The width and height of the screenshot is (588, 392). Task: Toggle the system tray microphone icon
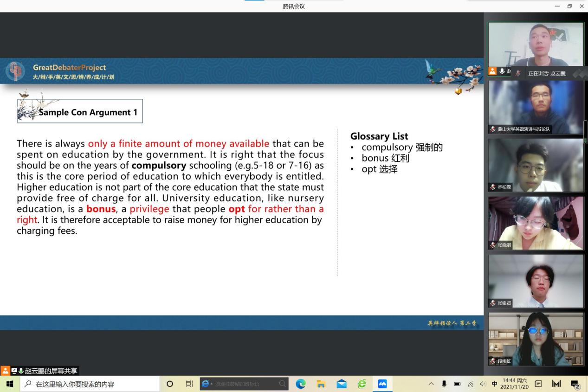[444, 384]
